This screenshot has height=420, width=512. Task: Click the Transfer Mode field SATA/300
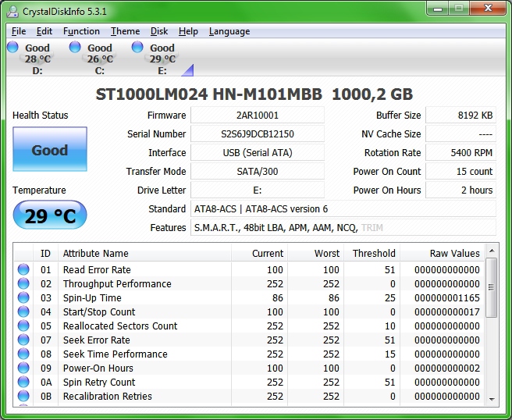258,172
